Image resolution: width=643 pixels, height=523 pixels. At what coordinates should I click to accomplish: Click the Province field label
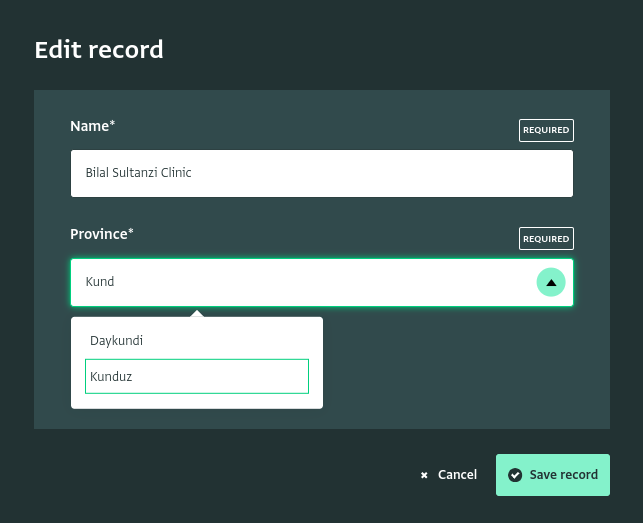coord(98,234)
